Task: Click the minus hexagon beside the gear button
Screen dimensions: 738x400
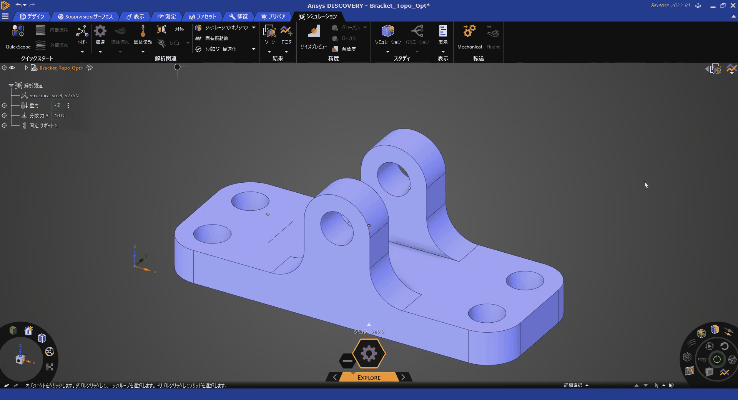Action: pyautogui.click(x=347, y=361)
